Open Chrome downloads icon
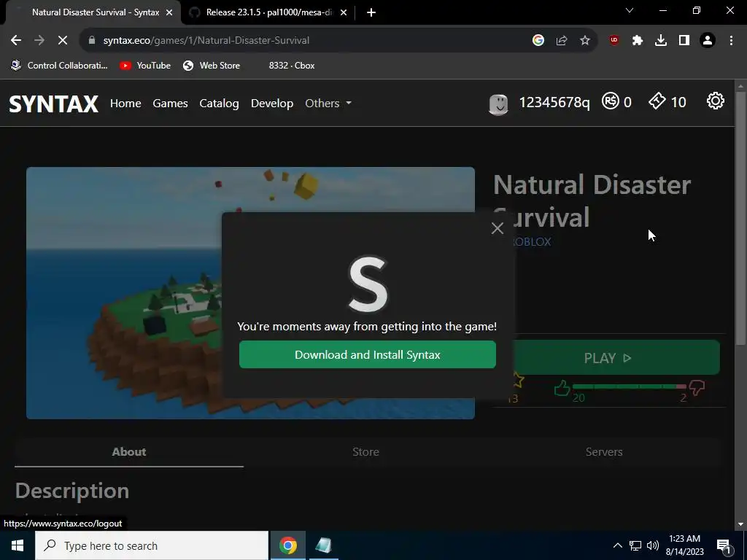The height and width of the screenshot is (560, 747). pyautogui.click(x=661, y=41)
